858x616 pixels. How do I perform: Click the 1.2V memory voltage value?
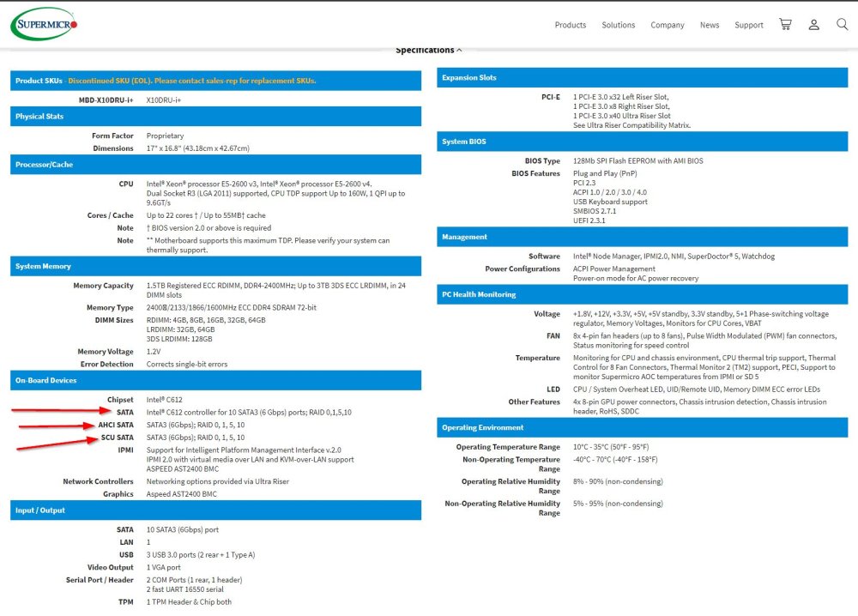point(154,351)
